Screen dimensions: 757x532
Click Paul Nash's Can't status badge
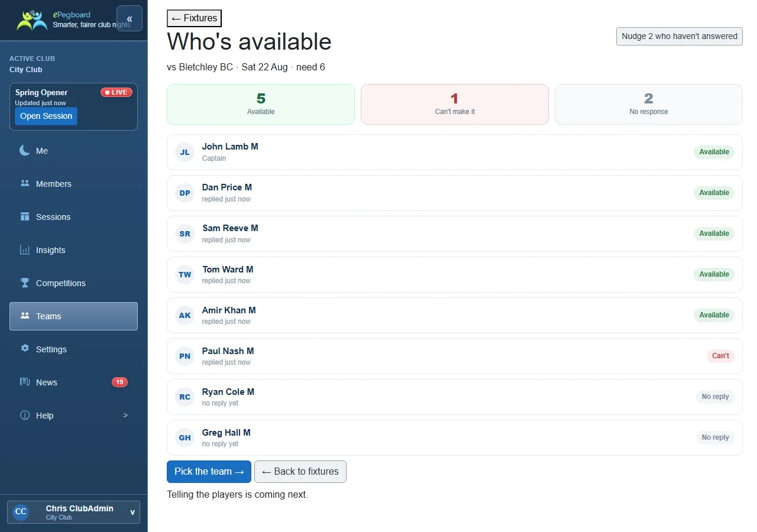pos(720,356)
